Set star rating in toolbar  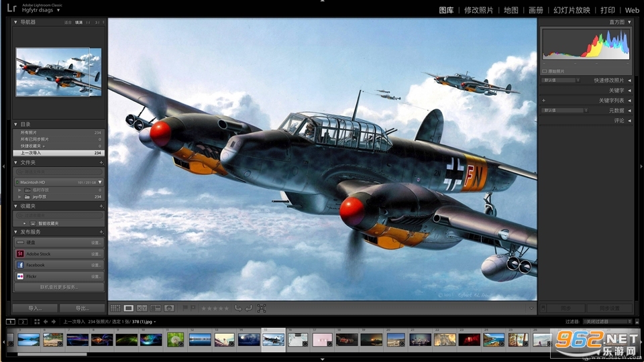point(215,308)
